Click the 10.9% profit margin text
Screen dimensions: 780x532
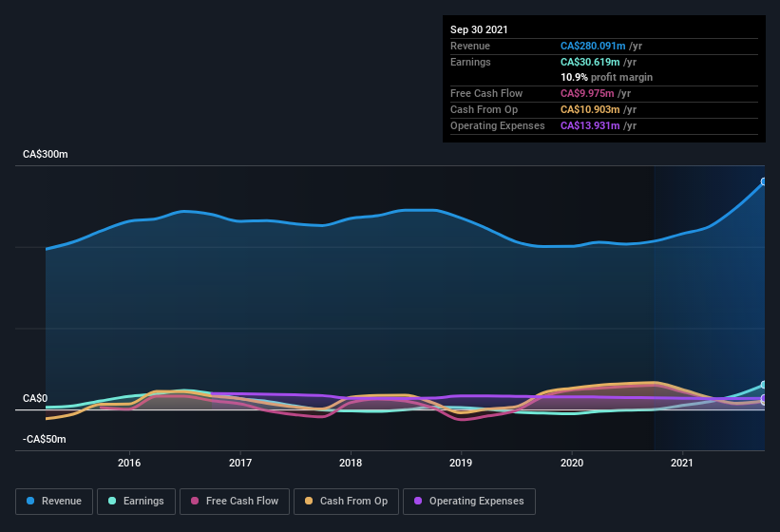click(606, 77)
